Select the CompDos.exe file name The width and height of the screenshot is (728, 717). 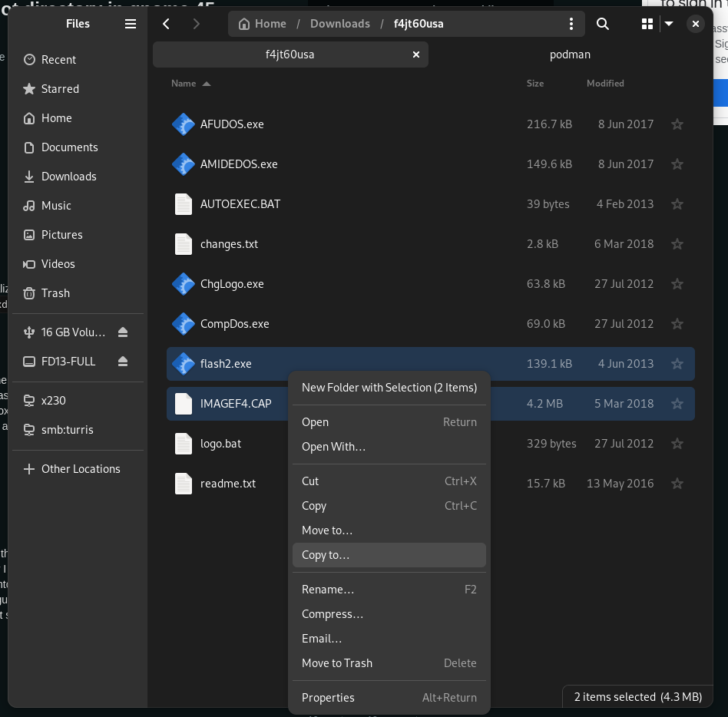tap(234, 324)
